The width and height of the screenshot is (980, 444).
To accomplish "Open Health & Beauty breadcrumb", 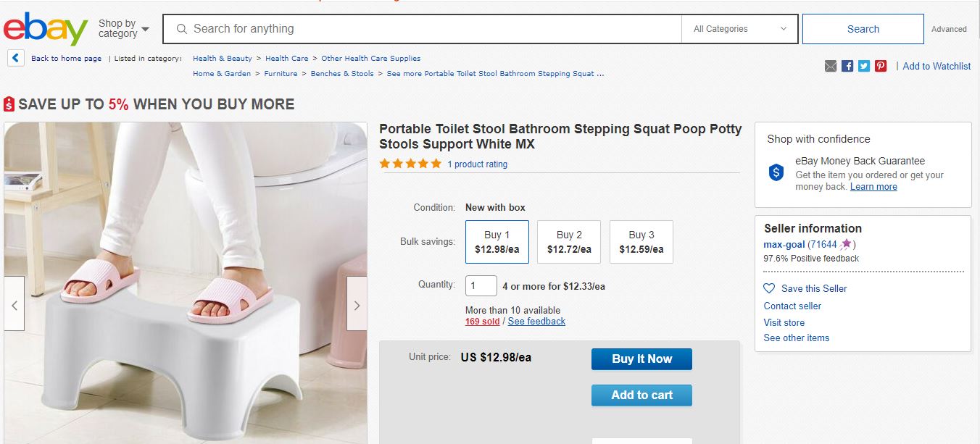I will (223, 59).
